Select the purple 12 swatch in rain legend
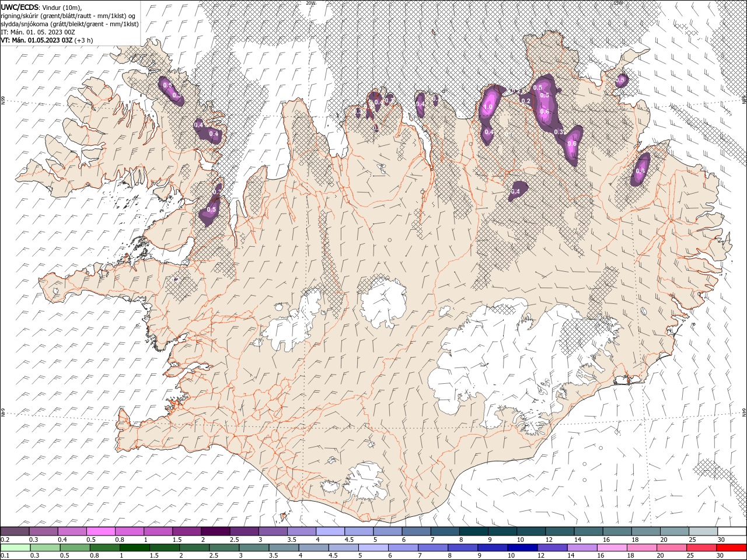The height and width of the screenshot is (560, 747). point(551,548)
